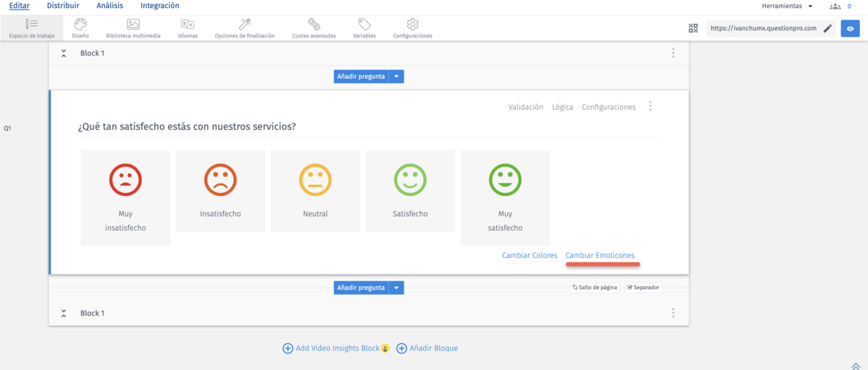Screen dimensions: 868x370
Task: Open the Diseño palette icon
Action: point(80,25)
